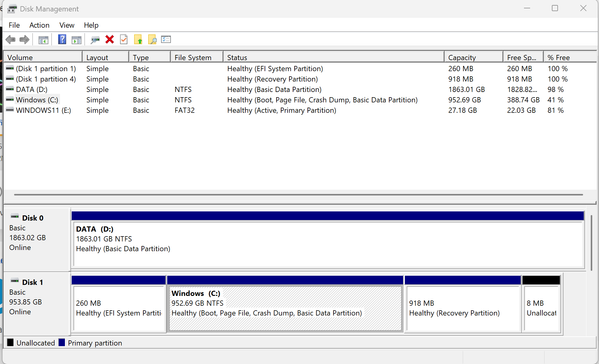
Task: Toggle the Show/Hide Action Pane icon
Action: pos(76,40)
